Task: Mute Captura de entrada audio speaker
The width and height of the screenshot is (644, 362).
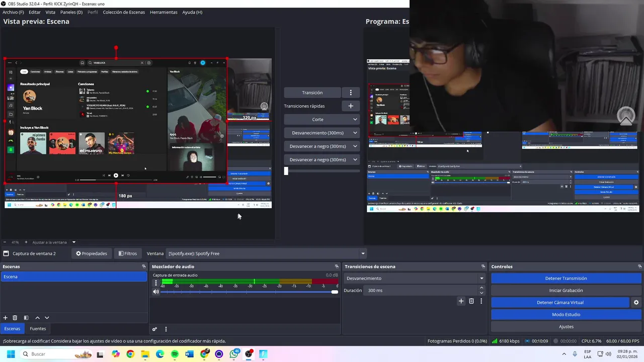Action: tap(156, 292)
